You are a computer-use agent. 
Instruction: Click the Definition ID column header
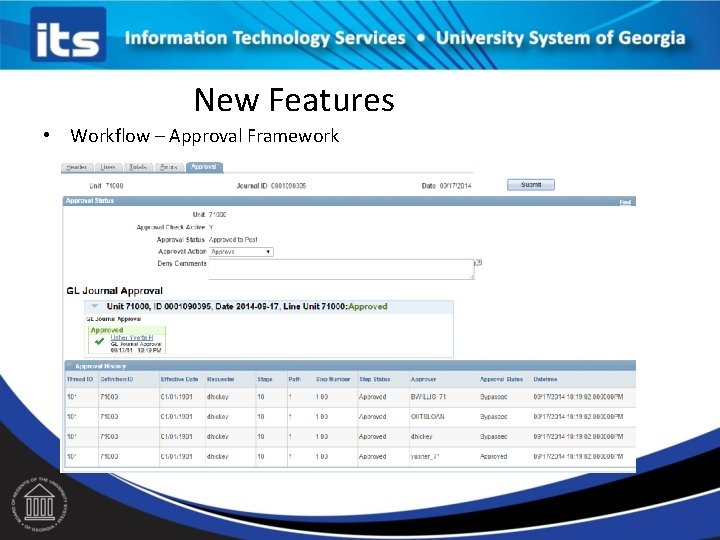[x=117, y=379]
